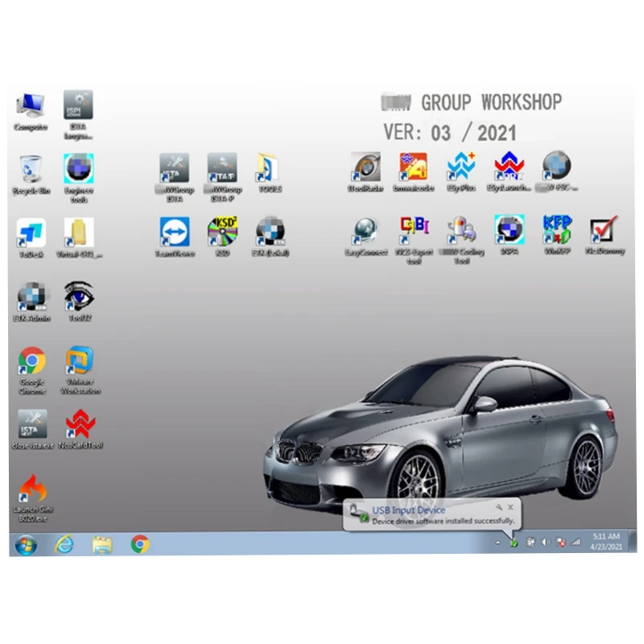
Task: Click the device install tray icon
Action: tap(514, 543)
